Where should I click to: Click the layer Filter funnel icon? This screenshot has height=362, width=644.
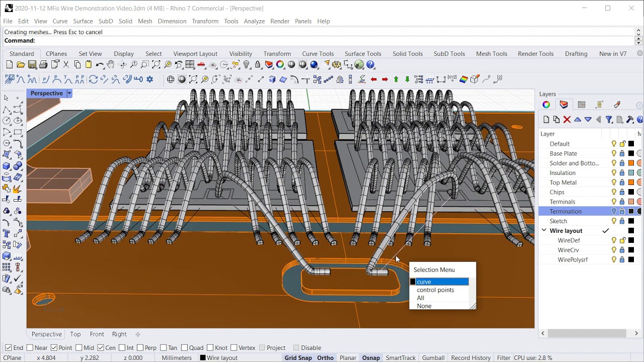click(609, 120)
